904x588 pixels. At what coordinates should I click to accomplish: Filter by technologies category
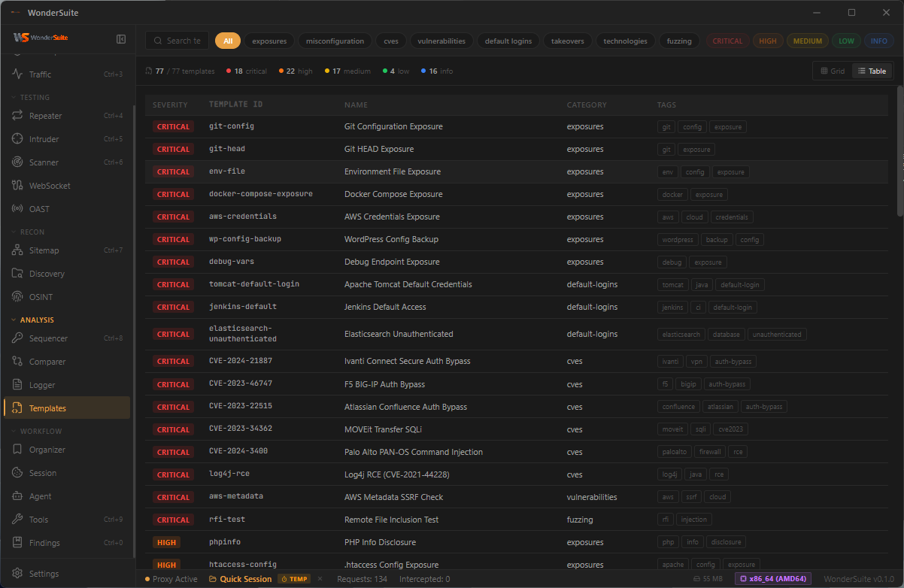[625, 41]
